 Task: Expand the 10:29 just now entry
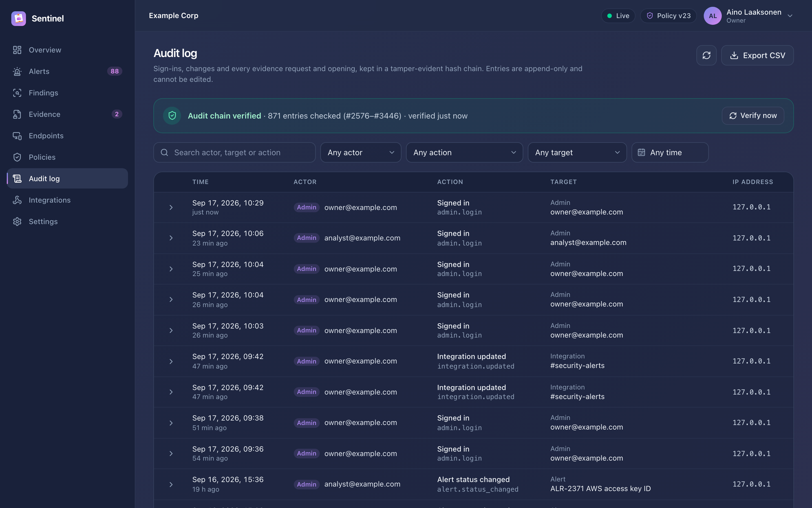click(171, 208)
